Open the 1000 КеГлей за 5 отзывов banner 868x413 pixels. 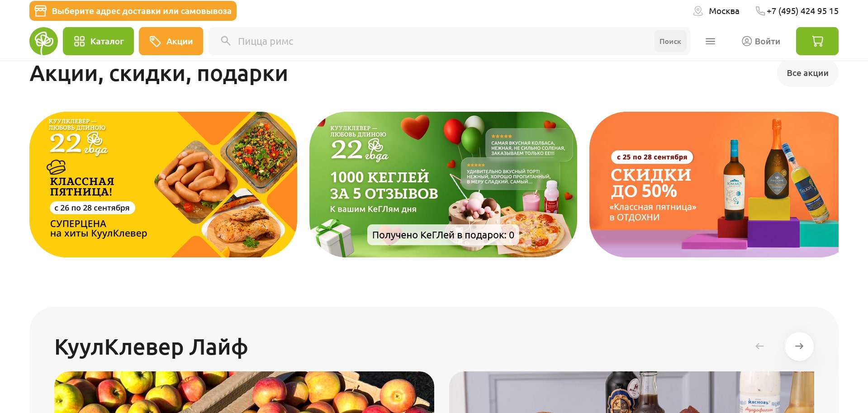[443, 185]
